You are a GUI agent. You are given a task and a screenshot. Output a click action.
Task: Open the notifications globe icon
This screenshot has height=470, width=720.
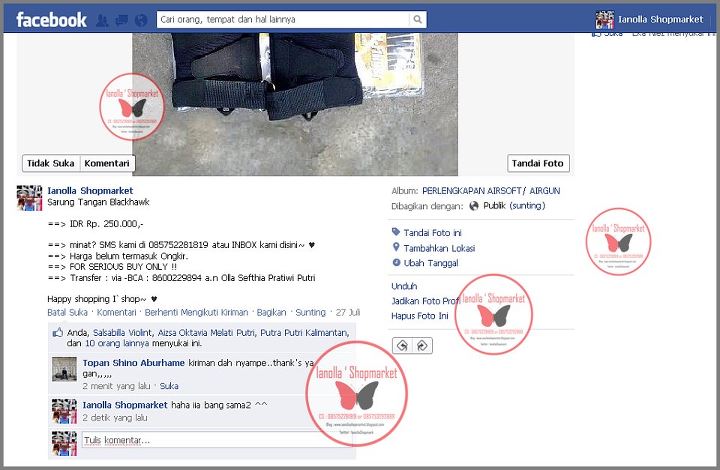click(x=141, y=20)
